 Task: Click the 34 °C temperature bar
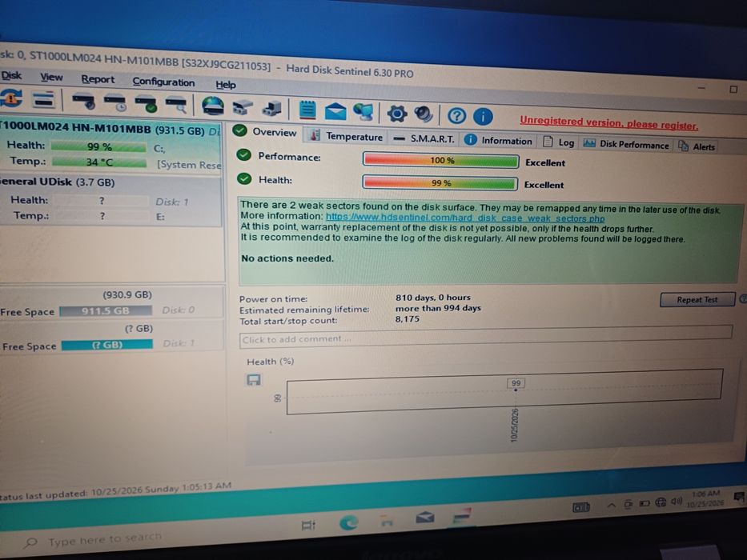pos(99,162)
